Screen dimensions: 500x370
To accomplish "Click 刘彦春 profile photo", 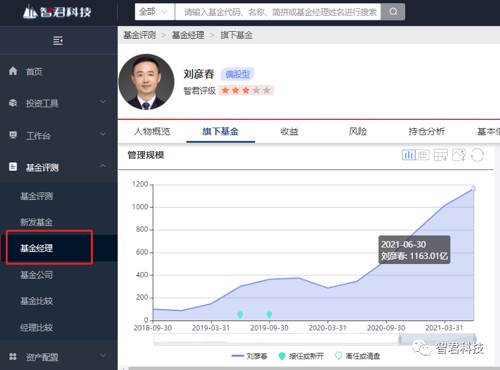I will [146, 82].
